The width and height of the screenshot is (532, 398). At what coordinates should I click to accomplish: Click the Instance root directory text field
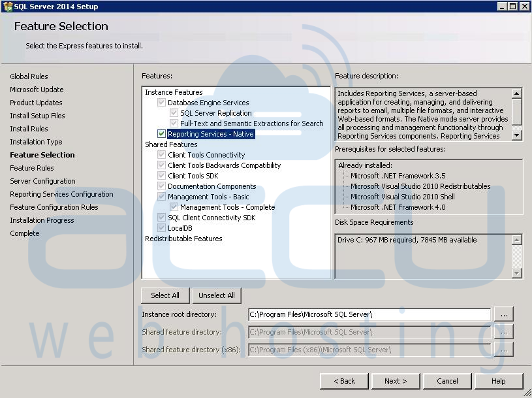pyautogui.click(x=369, y=314)
